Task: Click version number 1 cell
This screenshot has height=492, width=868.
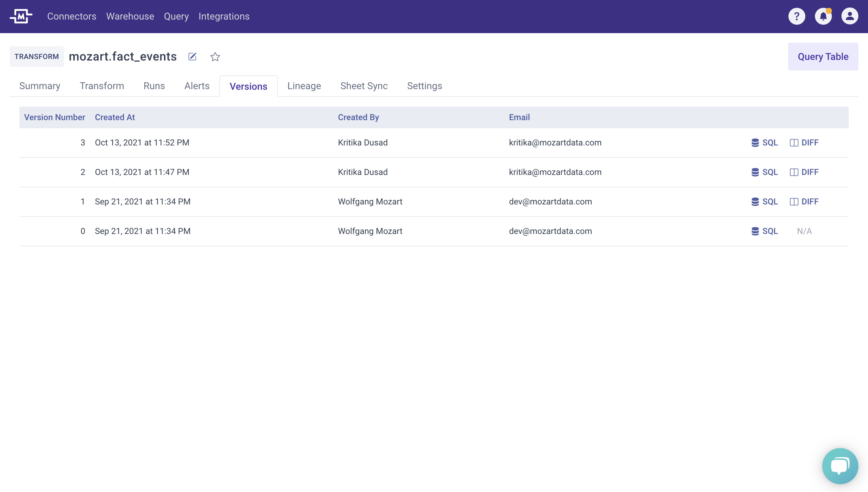Action: pyautogui.click(x=83, y=202)
